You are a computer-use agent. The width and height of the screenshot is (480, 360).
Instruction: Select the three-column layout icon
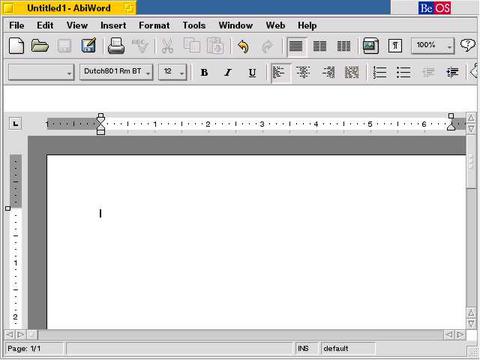[344, 46]
